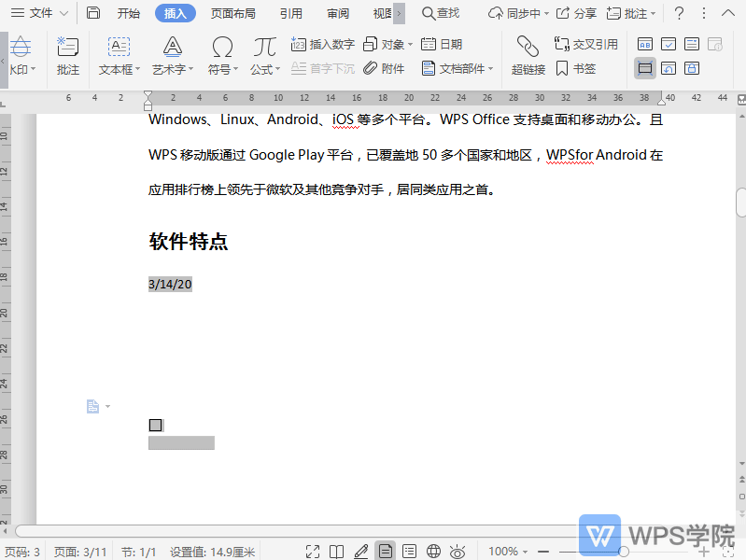This screenshot has height=560, width=746.
Task: Open the paragraph layout icon in the margin
Action: pos(92,406)
